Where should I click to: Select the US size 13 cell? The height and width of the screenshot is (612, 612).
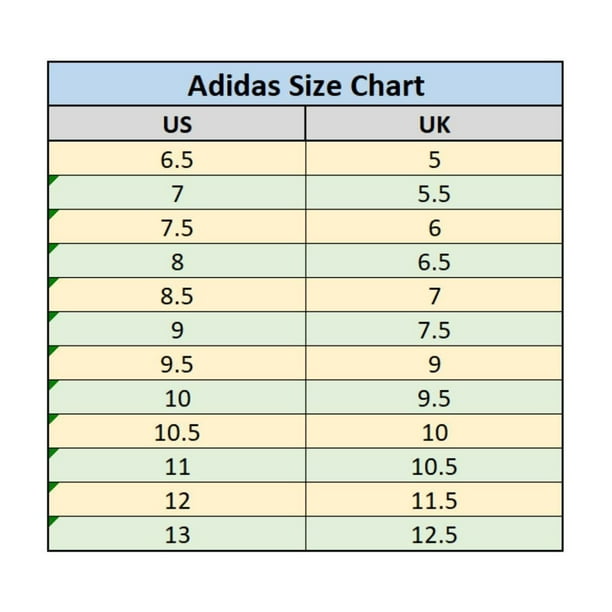click(177, 534)
